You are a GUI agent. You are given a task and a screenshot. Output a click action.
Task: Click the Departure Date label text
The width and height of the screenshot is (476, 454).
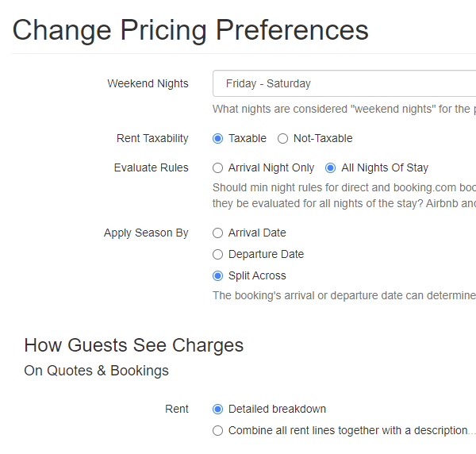click(266, 254)
